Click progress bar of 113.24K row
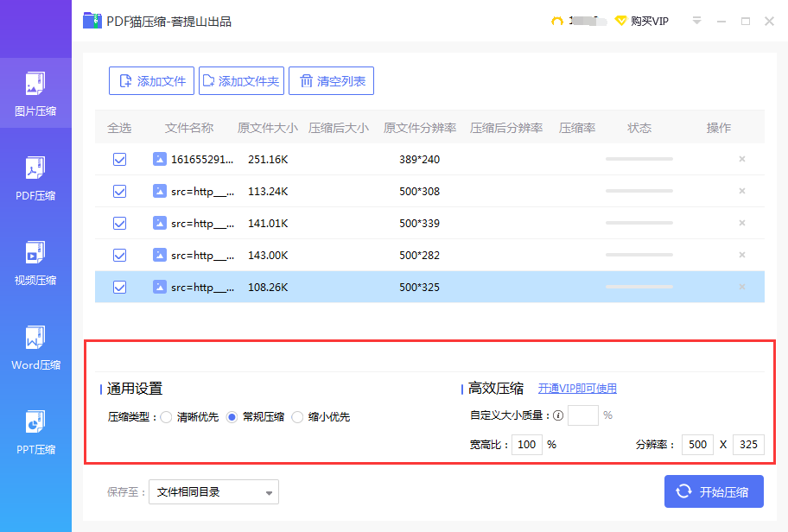The height and width of the screenshot is (532, 788). [639, 191]
